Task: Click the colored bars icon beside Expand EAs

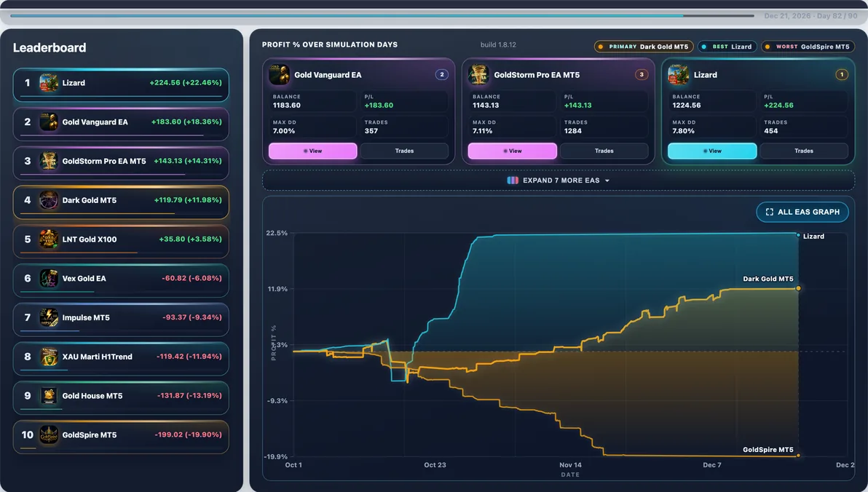Action: pyautogui.click(x=513, y=180)
